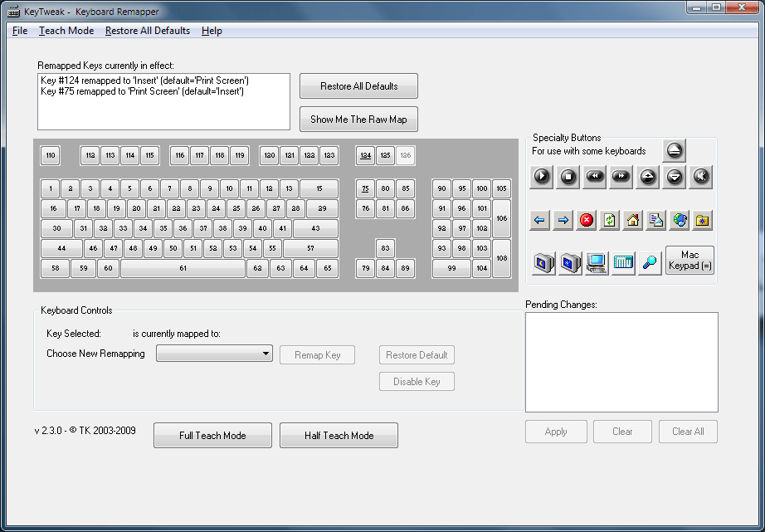
Task: Click the browser Forward arrow specialty button
Action: pyautogui.click(x=563, y=220)
